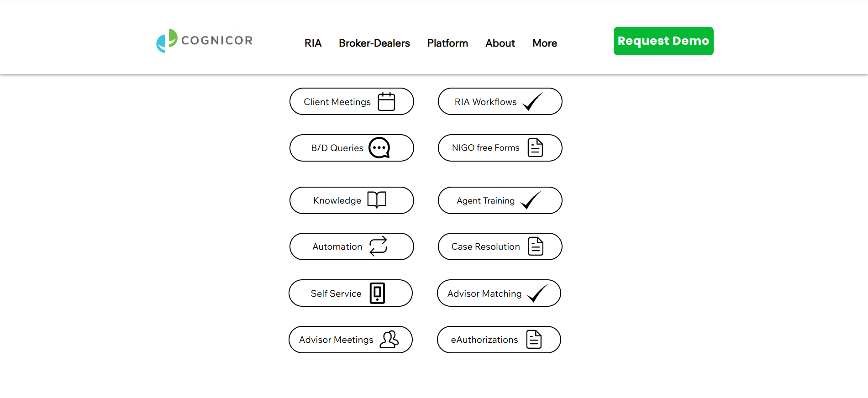868x398 pixels.
Task: Click the checkmark icon in RIA Workflows
Action: pos(532,101)
